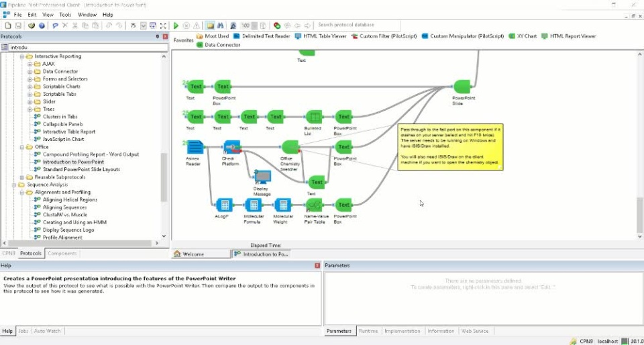Click Delimited Text Reader favorite
The height and width of the screenshot is (345, 644).
[x=262, y=36]
